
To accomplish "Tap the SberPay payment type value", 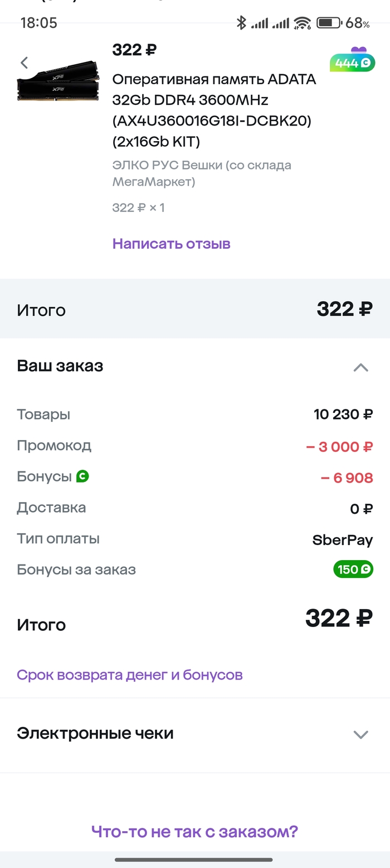I will 342,539.
